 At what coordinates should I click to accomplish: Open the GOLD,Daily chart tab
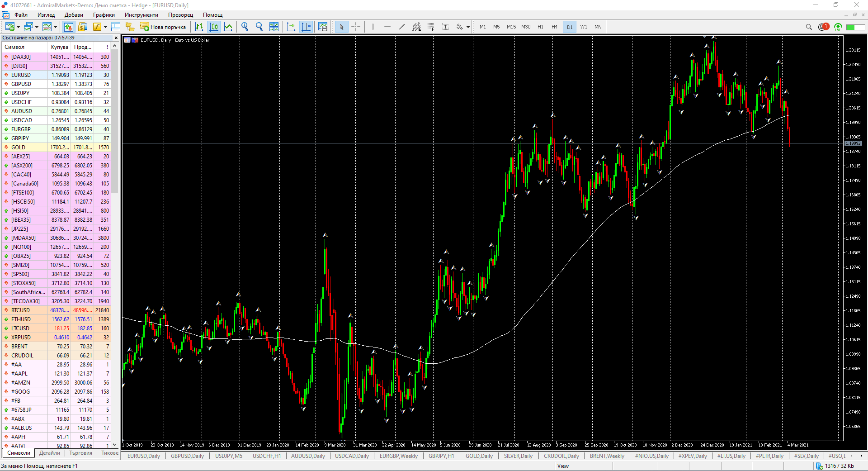coord(479,456)
